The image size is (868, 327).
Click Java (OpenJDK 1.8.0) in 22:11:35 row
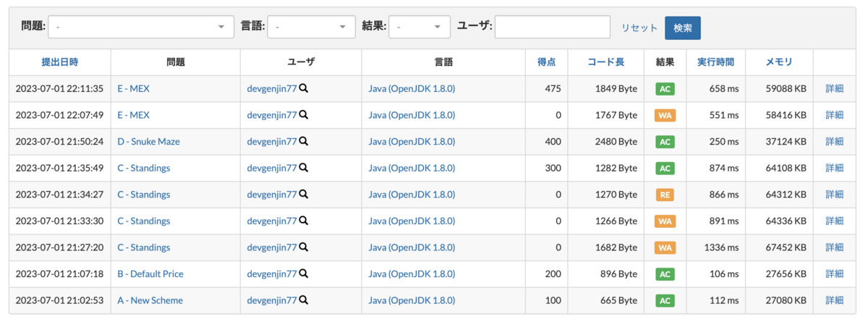(412, 88)
